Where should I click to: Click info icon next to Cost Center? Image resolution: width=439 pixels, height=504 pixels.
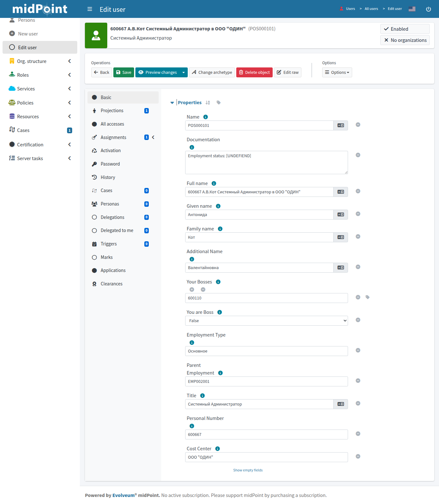click(x=218, y=449)
